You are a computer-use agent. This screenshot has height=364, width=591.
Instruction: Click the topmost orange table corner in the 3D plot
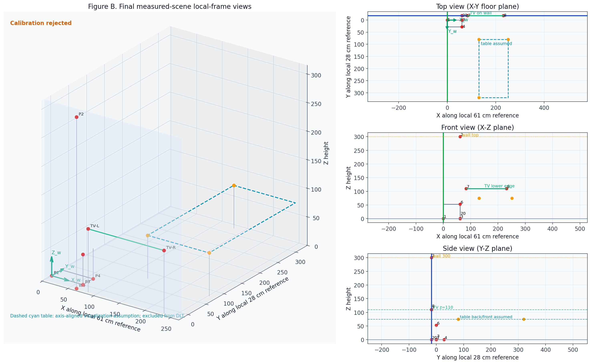coord(234,185)
